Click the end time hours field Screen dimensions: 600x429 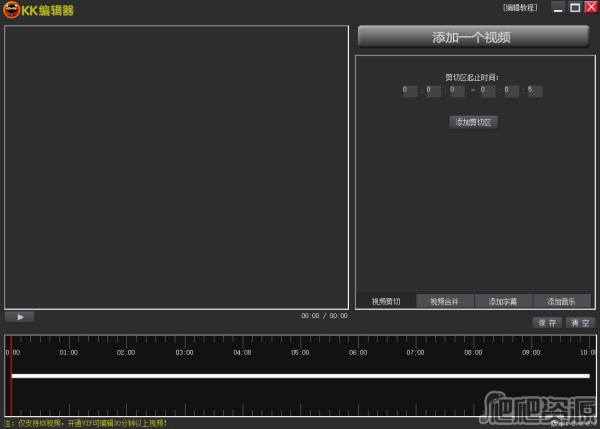488,91
